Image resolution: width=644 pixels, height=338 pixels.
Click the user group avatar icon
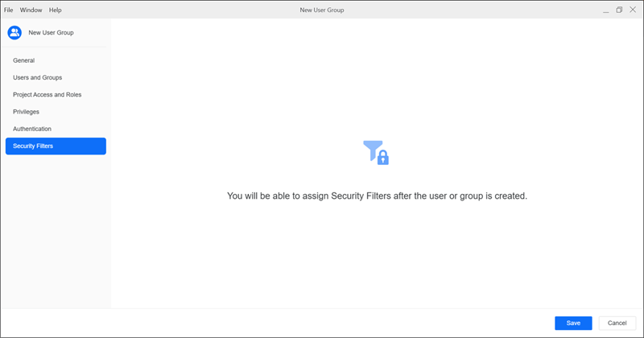14,33
